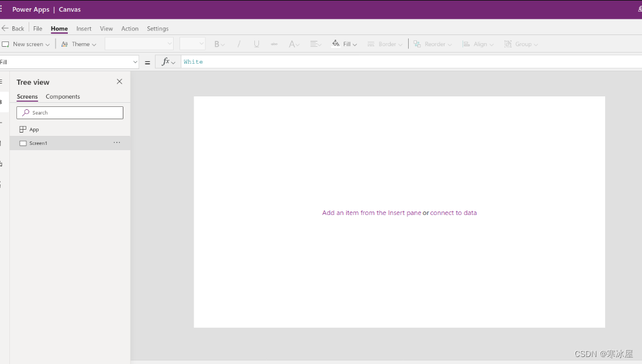Viewport: 642px width, 364px height.
Task: Click the Theme icon
Action: point(65,44)
